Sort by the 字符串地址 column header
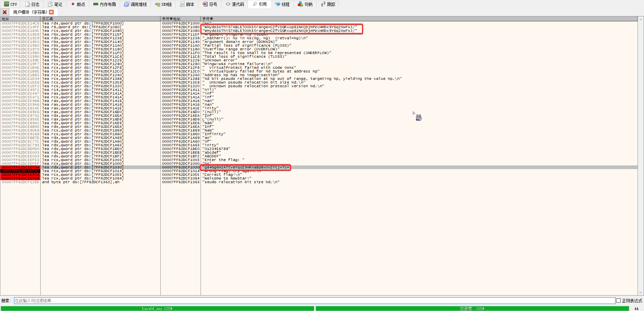The height and width of the screenshot is (311, 644). pos(180,19)
